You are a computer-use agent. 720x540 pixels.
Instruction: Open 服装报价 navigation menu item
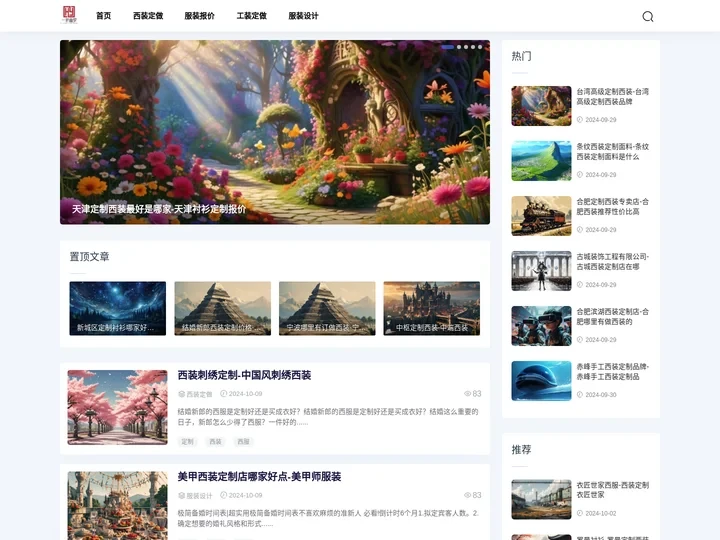199,16
